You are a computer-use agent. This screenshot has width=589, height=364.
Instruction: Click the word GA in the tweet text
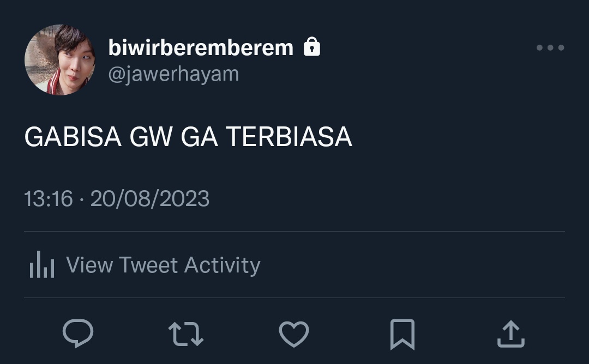[x=199, y=137]
